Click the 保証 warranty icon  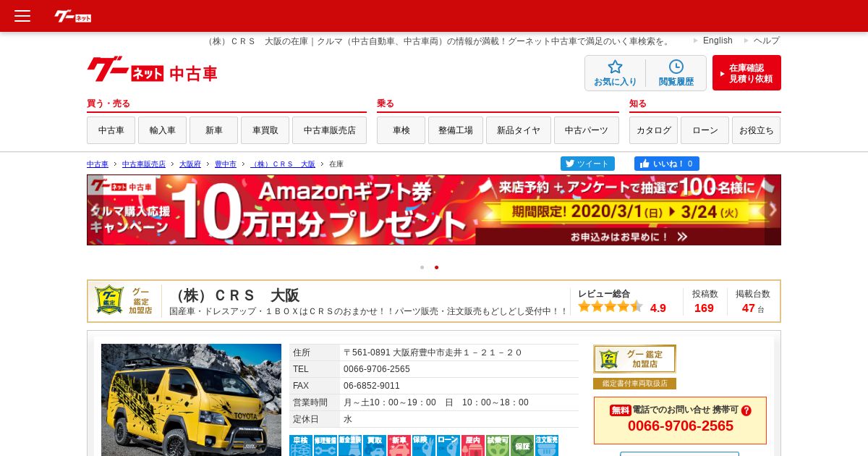522,445
